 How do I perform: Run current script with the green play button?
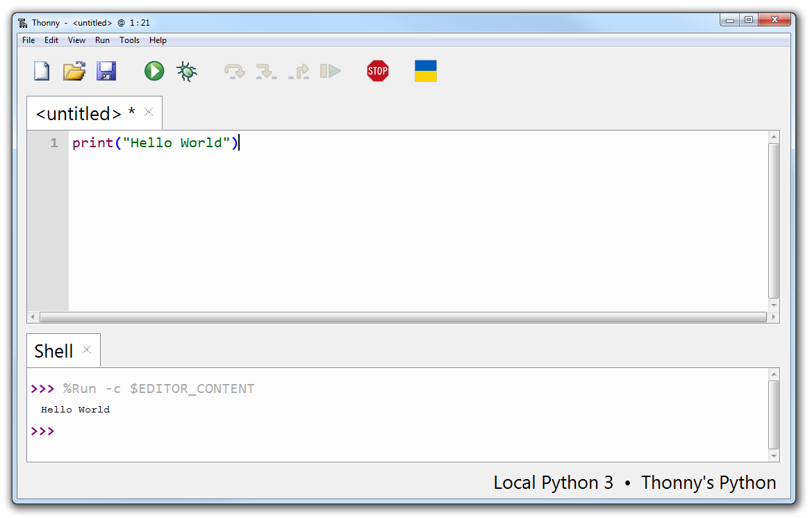tap(154, 71)
